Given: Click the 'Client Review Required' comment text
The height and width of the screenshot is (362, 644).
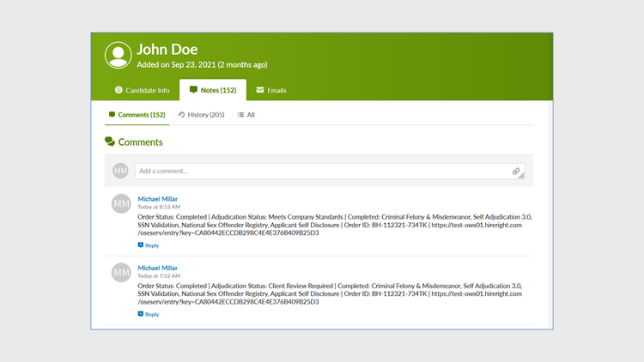Looking at the screenshot, I should (x=330, y=294).
